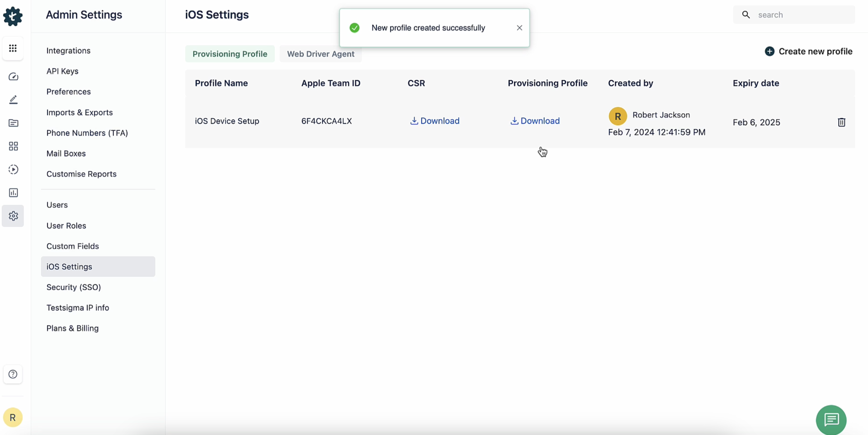Select the Users menu item
The height and width of the screenshot is (435, 868).
57,205
